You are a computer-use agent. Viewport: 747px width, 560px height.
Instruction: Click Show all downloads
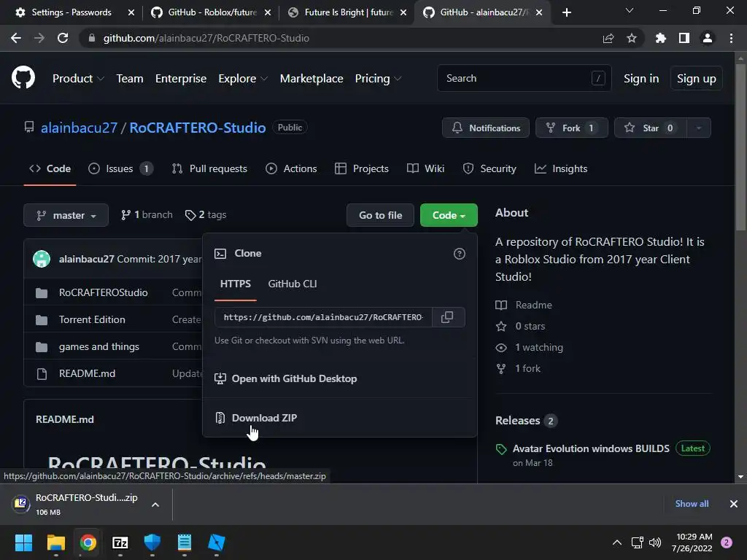[692, 504]
